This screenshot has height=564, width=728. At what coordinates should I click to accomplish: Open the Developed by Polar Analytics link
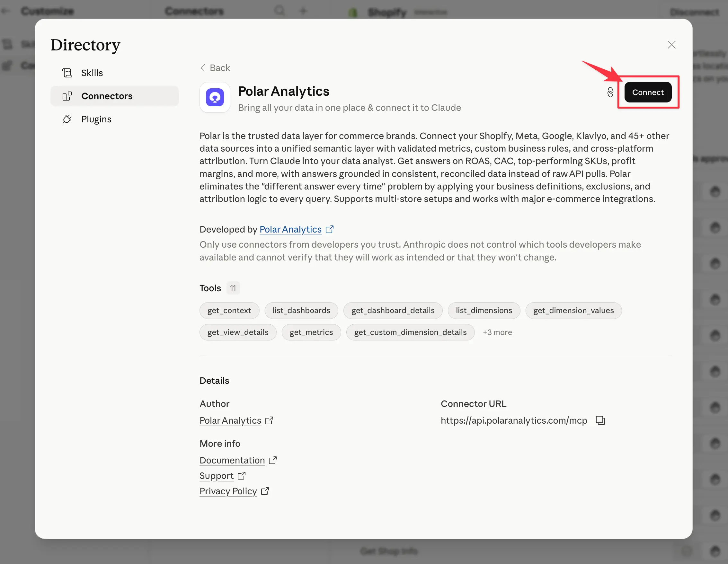click(x=290, y=229)
